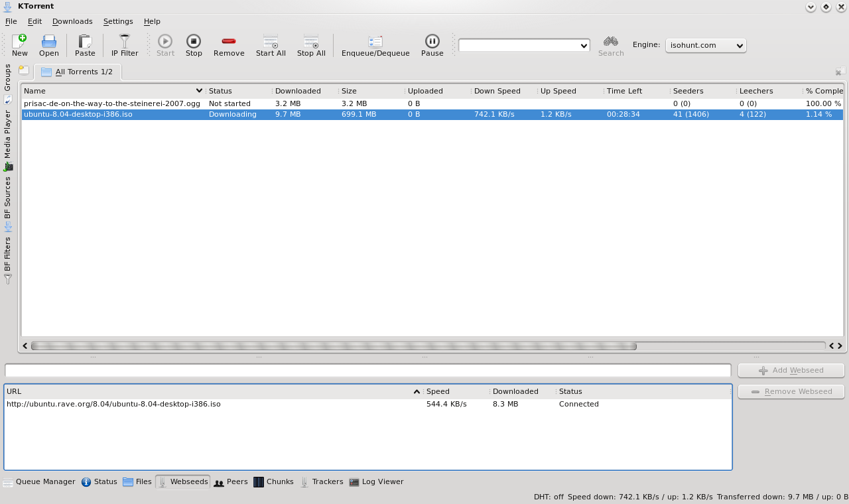Click the Remove Webseed button
The image size is (849, 504).
pyautogui.click(x=791, y=392)
